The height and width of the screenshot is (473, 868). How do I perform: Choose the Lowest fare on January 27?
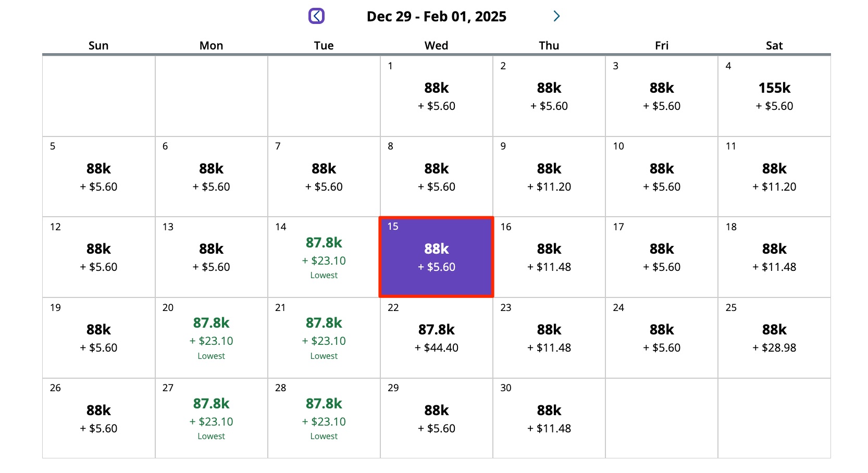click(211, 418)
